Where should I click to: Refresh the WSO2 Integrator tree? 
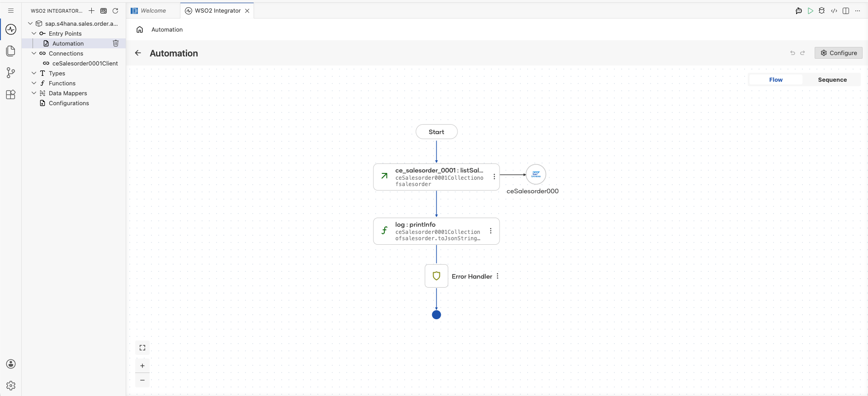pos(115,10)
